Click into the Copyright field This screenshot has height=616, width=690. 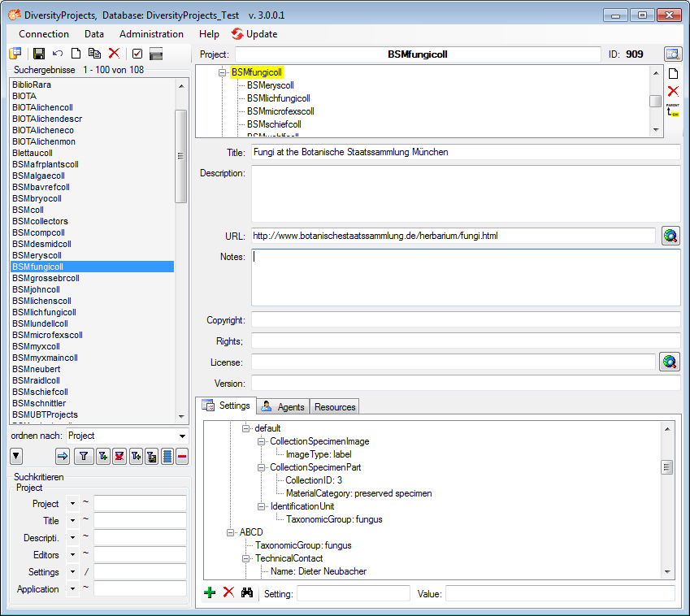pos(466,320)
